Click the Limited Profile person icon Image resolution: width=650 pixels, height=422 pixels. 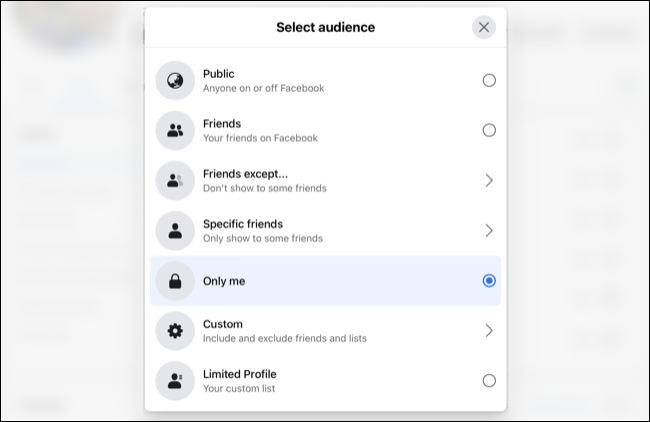point(175,380)
